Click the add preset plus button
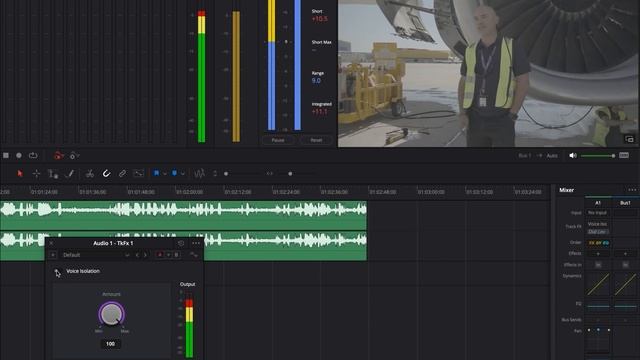The width and height of the screenshot is (640, 360). coord(53,255)
